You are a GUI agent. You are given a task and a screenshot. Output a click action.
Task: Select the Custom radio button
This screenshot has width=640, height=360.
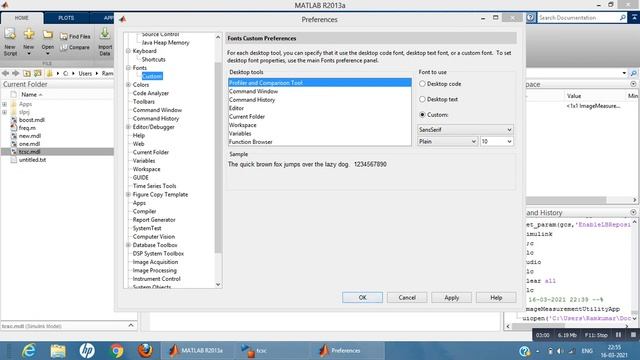[x=422, y=115]
